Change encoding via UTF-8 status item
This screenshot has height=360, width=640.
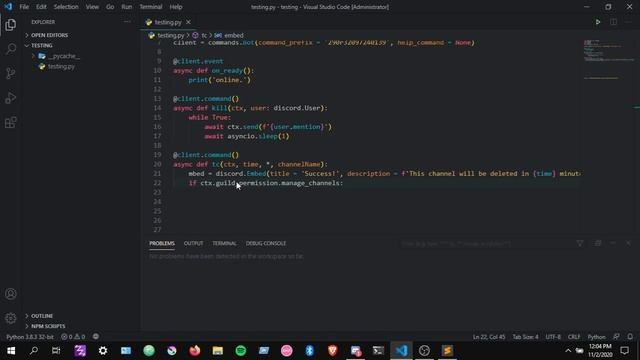[553, 337]
